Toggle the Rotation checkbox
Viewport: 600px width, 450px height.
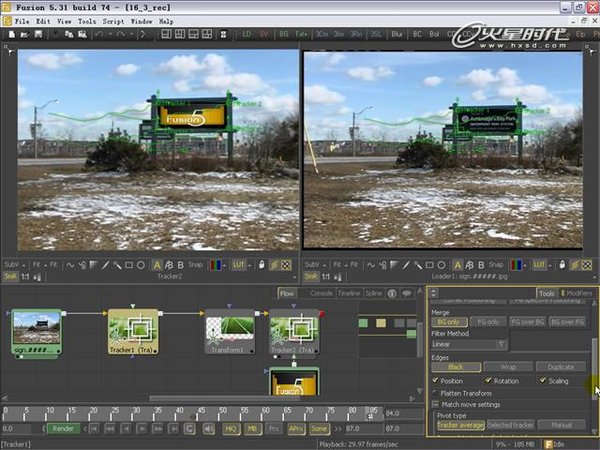(x=488, y=381)
